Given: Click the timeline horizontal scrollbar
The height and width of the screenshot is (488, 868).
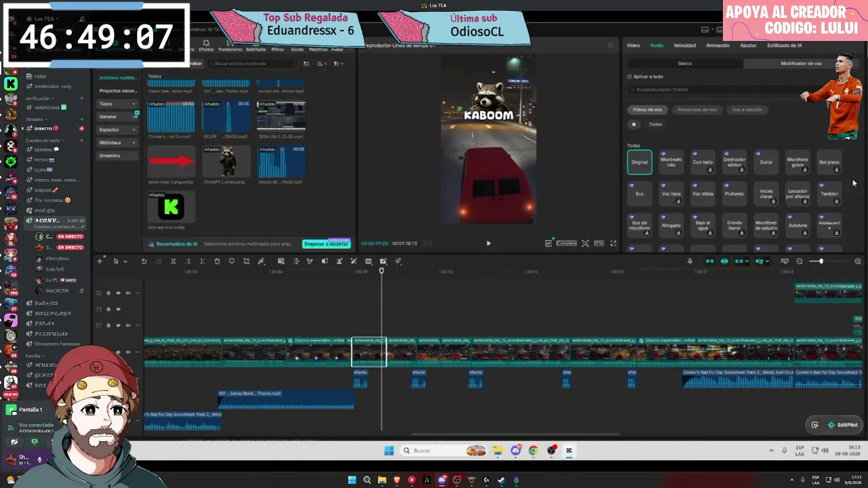Looking at the screenshot, I should 515,434.
